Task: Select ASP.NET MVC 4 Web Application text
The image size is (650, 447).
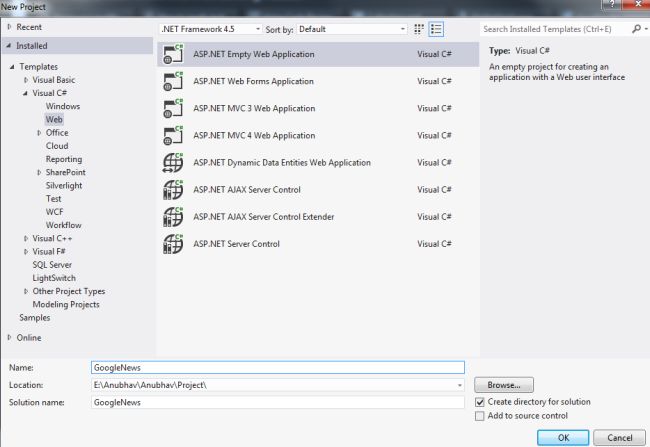Action: [x=254, y=136]
